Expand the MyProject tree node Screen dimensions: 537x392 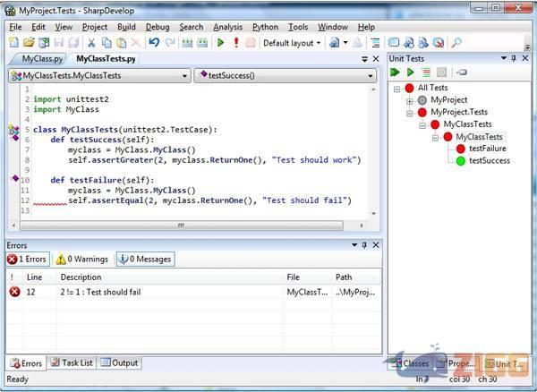coord(409,100)
